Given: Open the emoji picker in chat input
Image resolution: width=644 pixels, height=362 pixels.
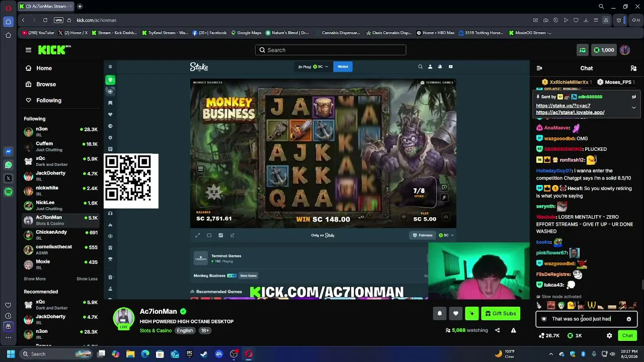Looking at the screenshot, I should (x=629, y=319).
